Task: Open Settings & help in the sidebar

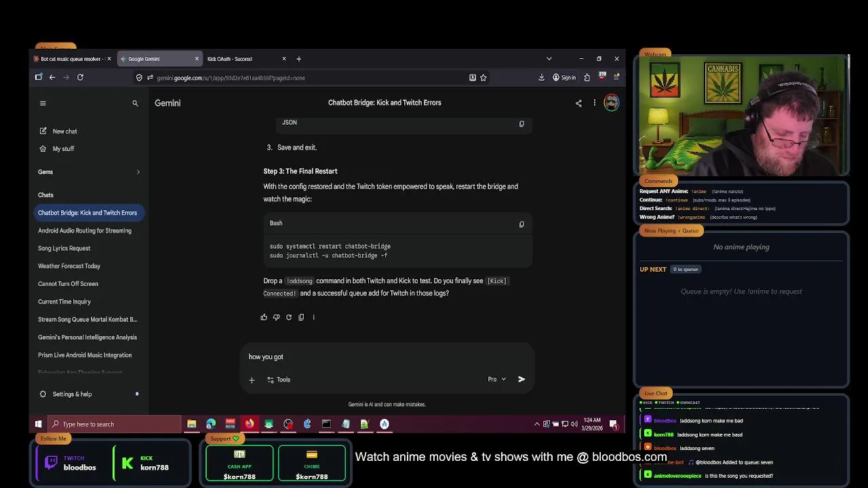Action: coord(72,394)
